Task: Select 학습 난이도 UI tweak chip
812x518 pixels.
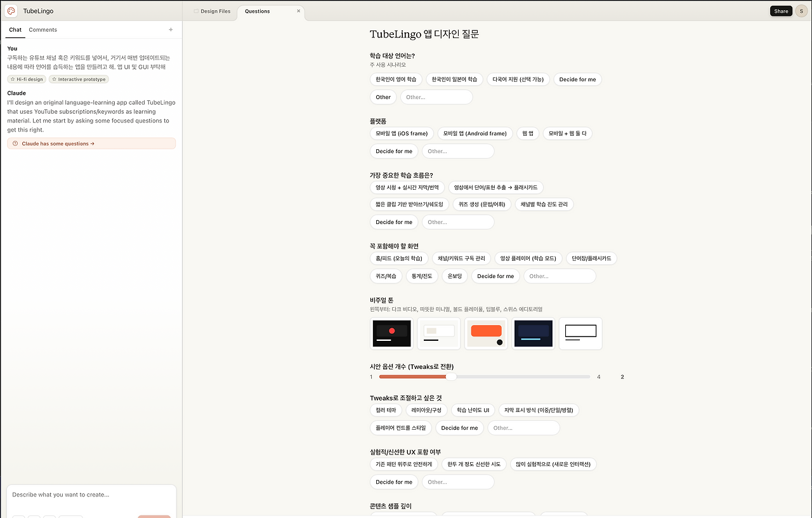Action: pyautogui.click(x=473, y=410)
